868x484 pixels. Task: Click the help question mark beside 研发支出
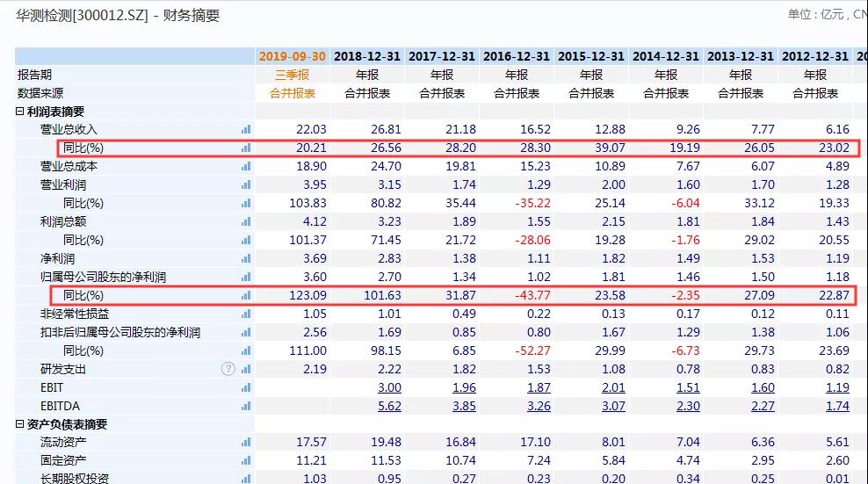click(x=228, y=369)
